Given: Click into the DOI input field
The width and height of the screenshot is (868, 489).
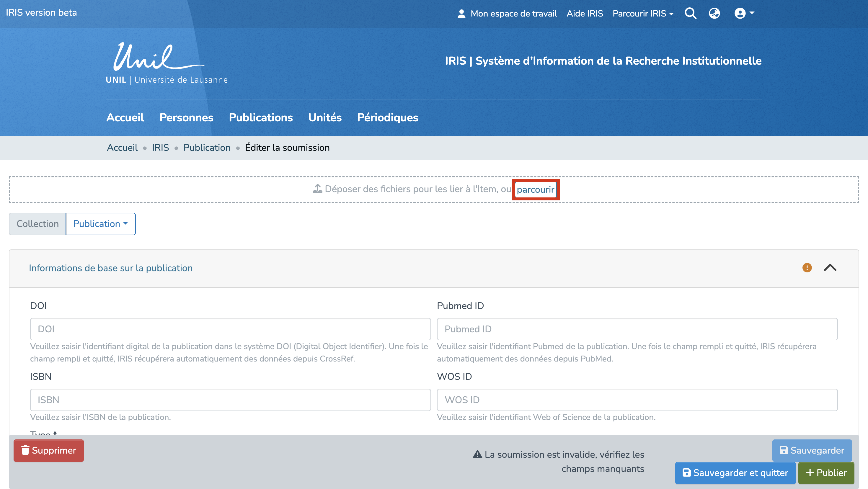Looking at the screenshot, I should [x=230, y=329].
